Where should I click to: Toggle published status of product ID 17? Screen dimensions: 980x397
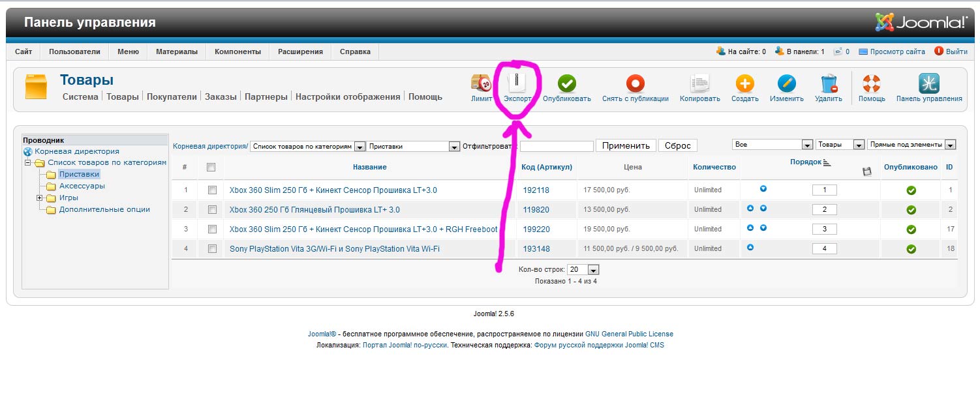click(x=911, y=229)
